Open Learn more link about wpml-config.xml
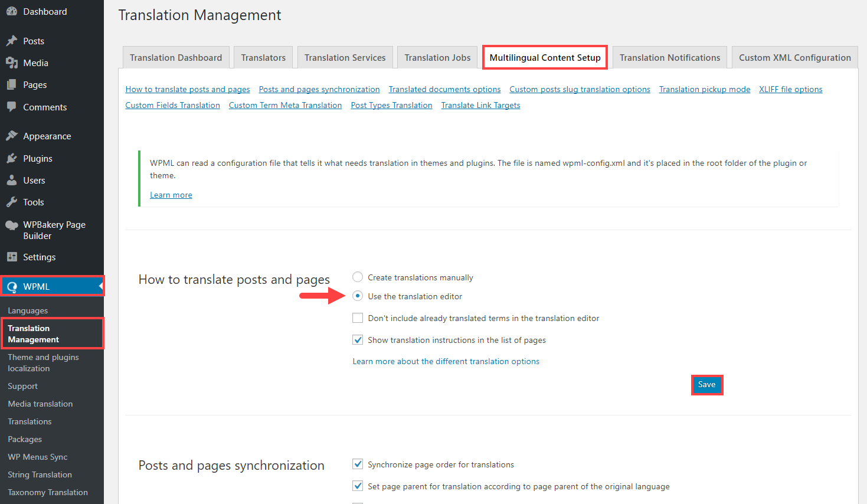 click(x=171, y=195)
